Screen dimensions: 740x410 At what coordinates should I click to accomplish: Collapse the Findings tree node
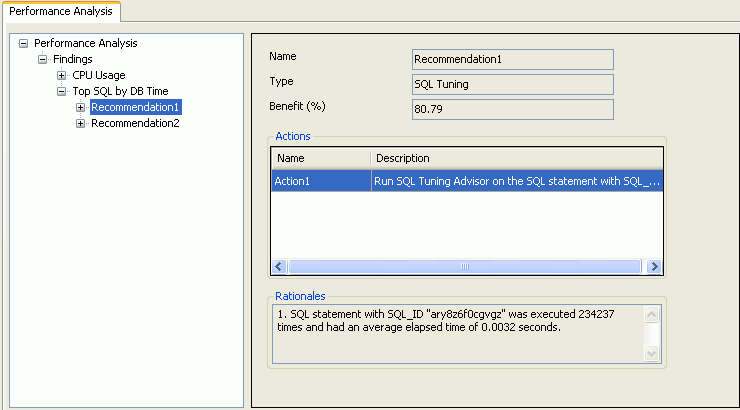pos(42,59)
